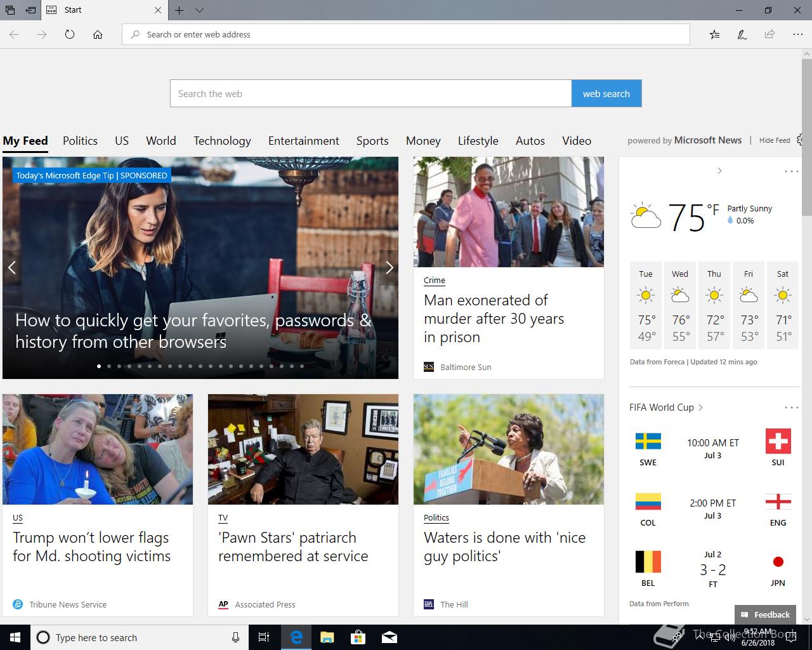Open Edge Settings and more menu
The image size is (812, 650).
point(797,34)
